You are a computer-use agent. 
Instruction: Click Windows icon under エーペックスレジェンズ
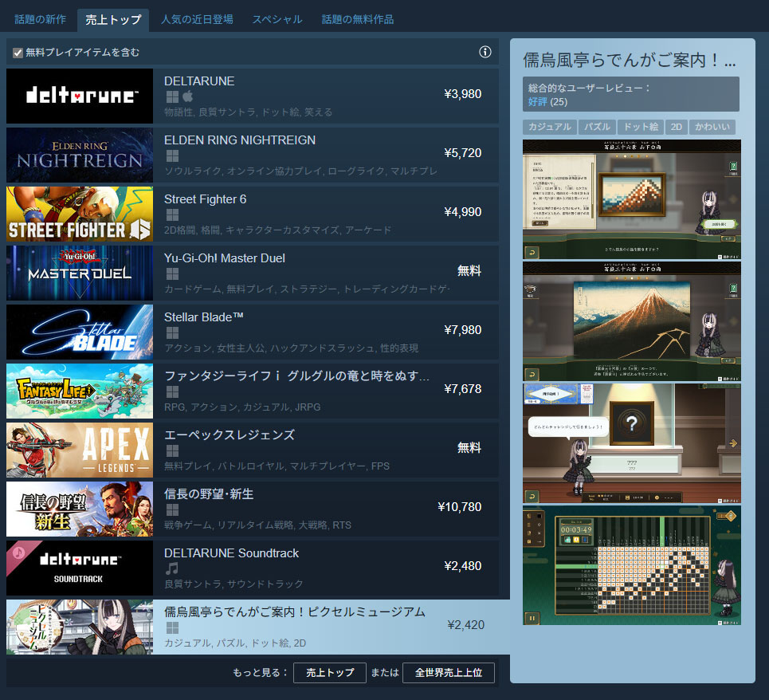click(x=172, y=450)
